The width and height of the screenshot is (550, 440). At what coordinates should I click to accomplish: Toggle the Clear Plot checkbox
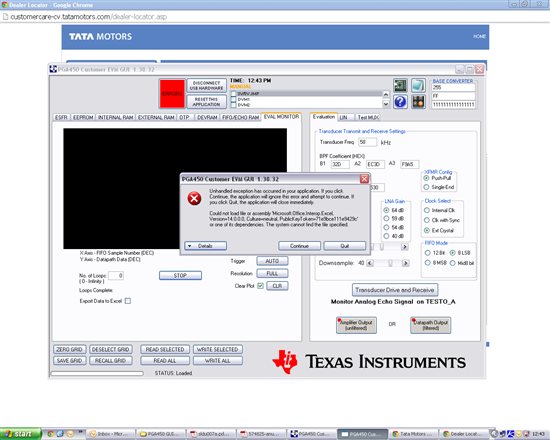click(260, 286)
